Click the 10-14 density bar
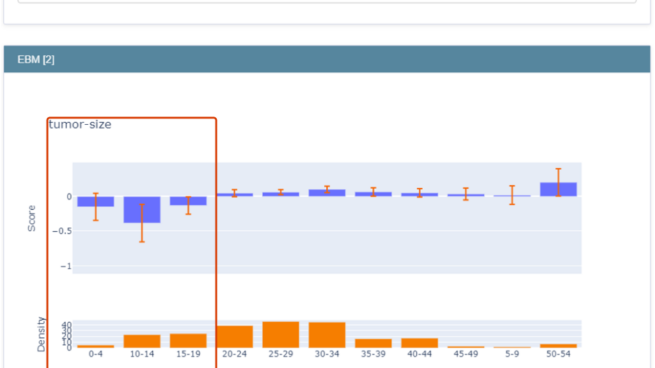This screenshot has height=368, width=655. (x=142, y=341)
